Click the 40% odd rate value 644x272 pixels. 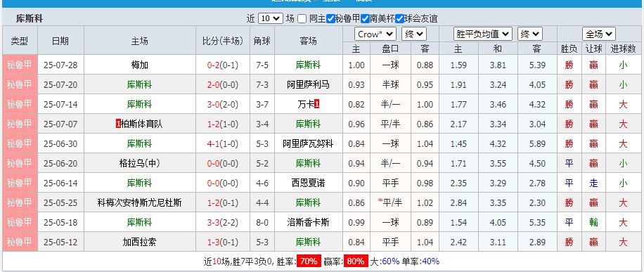[x=430, y=261]
